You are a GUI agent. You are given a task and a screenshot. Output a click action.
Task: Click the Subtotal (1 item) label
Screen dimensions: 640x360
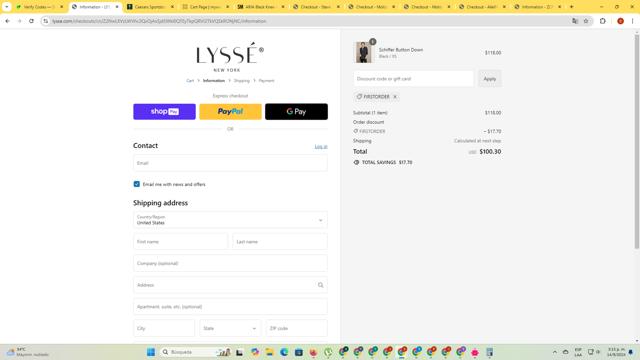point(370,113)
